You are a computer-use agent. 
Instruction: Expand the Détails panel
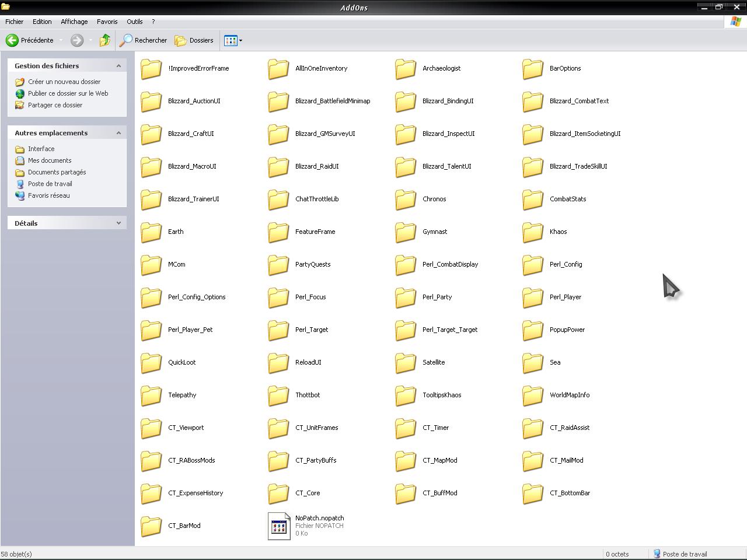pos(118,223)
